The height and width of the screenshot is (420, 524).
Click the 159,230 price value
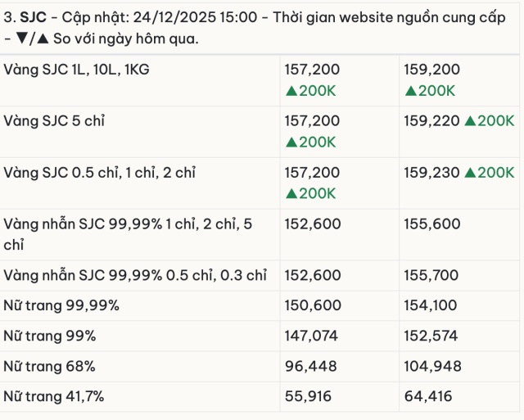tap(431, 173)
